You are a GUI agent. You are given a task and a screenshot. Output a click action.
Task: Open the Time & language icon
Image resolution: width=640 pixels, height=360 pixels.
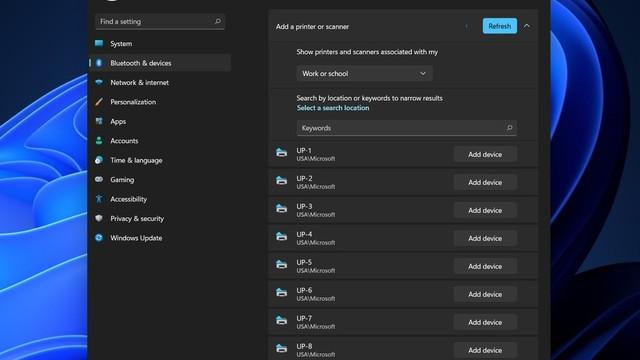pyautogui.click(x=99, y=160)
